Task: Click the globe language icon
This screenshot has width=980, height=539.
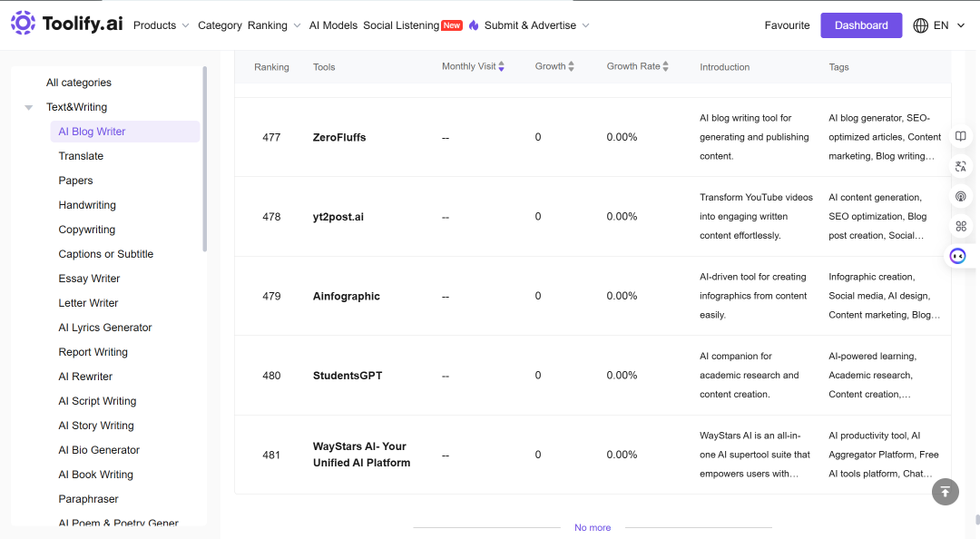Action: [920, 25]
